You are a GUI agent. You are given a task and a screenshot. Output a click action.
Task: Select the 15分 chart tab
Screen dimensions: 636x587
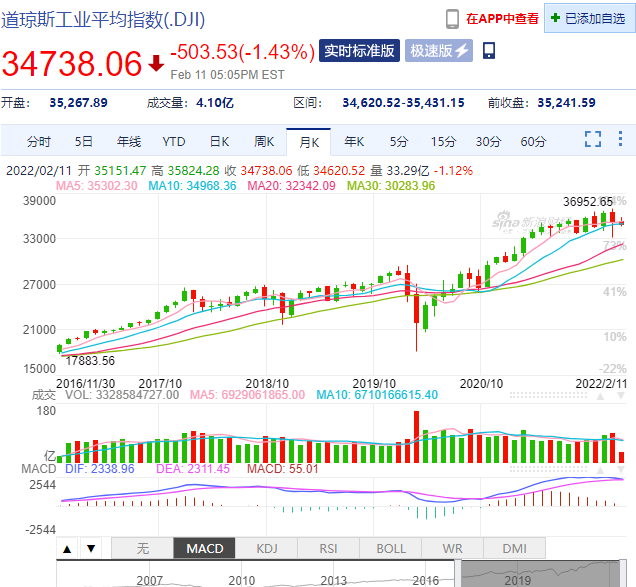[443, 142]
